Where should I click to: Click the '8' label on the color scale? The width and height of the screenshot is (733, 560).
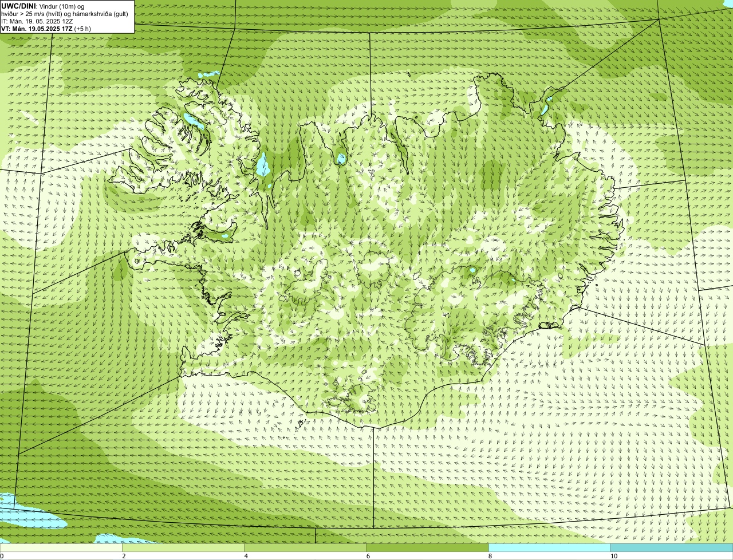point(490,556)
